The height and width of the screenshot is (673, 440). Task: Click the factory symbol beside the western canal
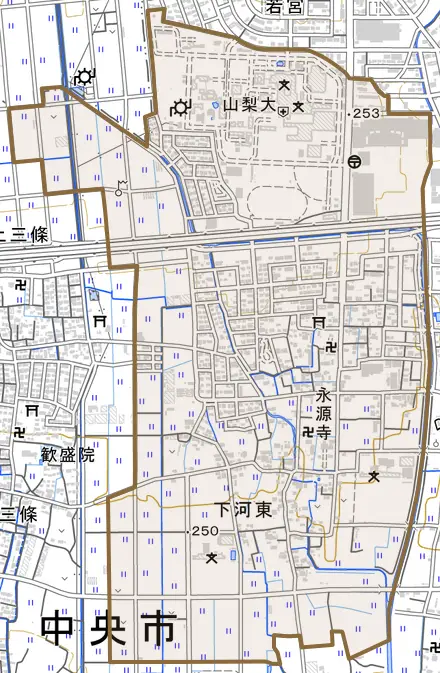[x=85, y=77]
